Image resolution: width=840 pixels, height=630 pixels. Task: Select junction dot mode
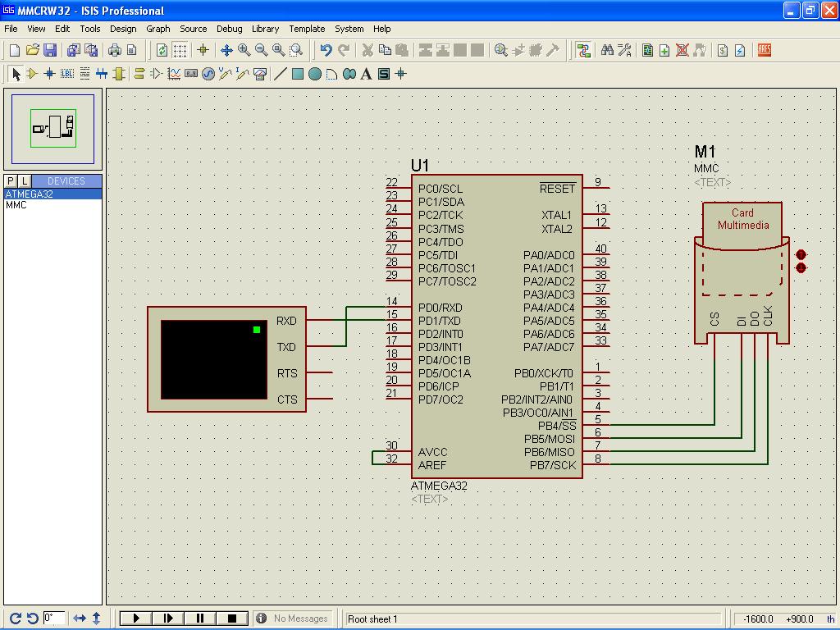pos(49,74)
